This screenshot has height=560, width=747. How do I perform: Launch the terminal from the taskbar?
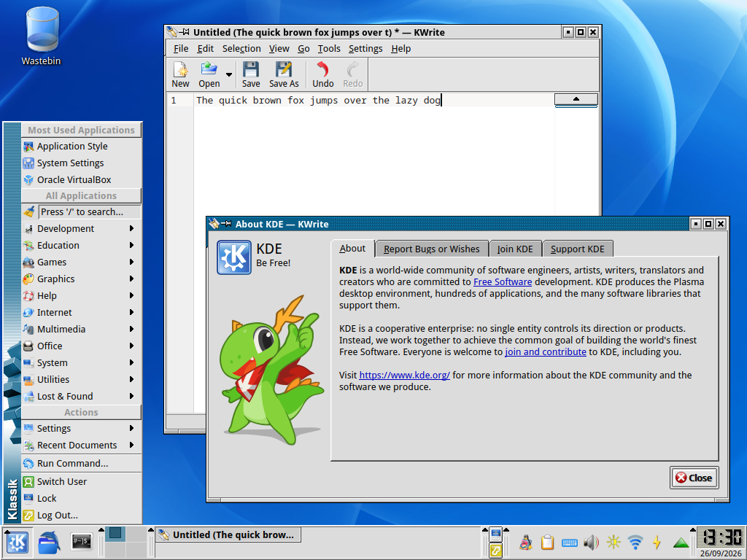tap(82, 542)
